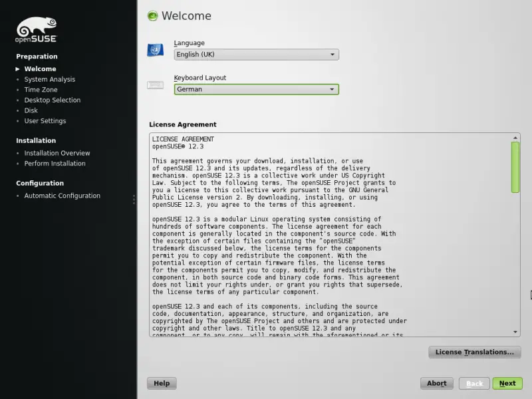The image size is (532, 399).
Task: Select Automatic Configuration in the sidebar
Action: tap(62, 196)
